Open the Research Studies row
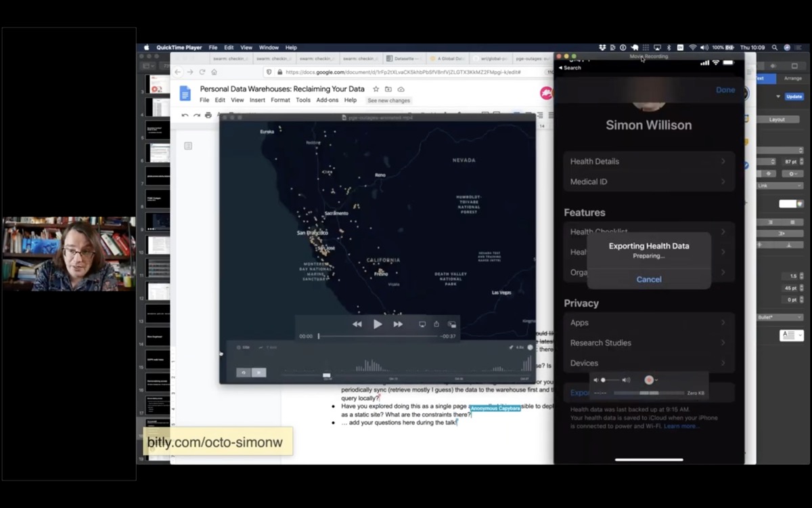 coord(649,343)
